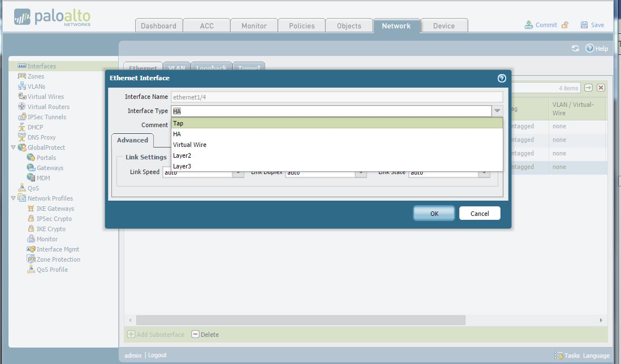Viewport: 621px width, 364px height.
Task: Switch to the ACC tab
Action: [x=207, y=26]
